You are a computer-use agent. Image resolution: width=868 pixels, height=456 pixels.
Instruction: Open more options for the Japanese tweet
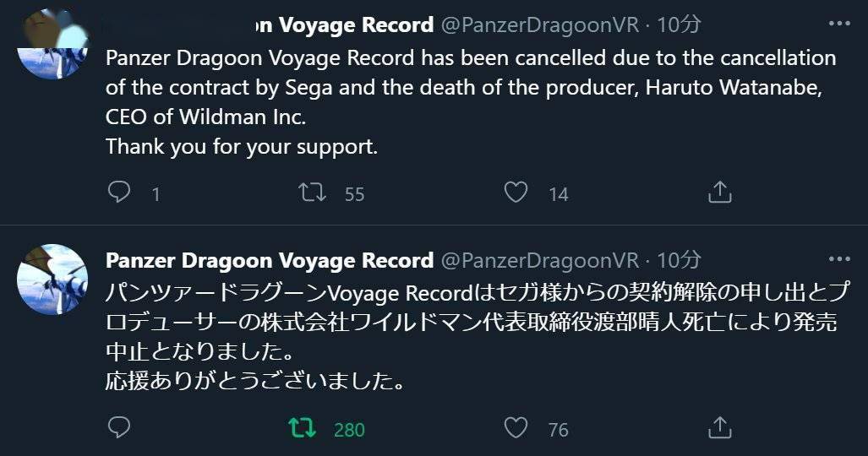click(x=838, y=259)
